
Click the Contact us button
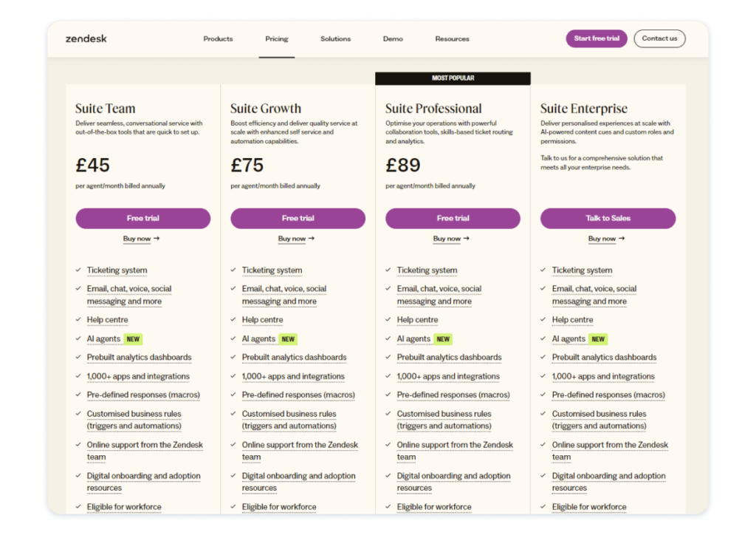[x=659, y=38]
